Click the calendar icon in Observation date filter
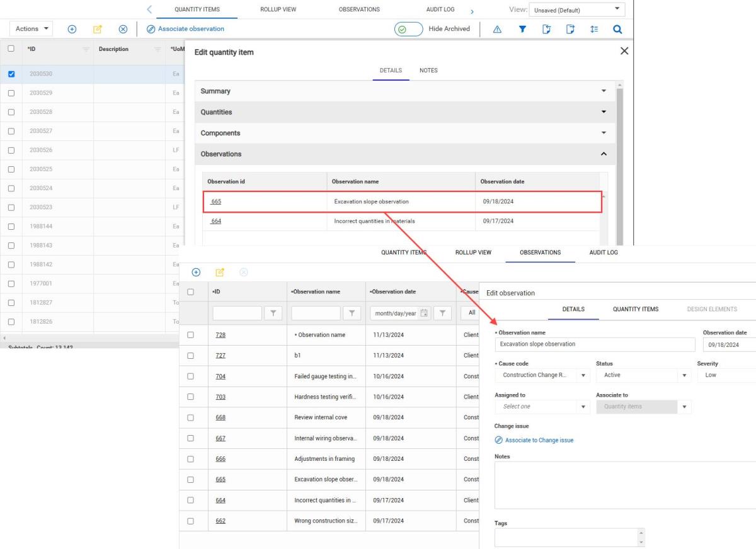 click(424, 313)
